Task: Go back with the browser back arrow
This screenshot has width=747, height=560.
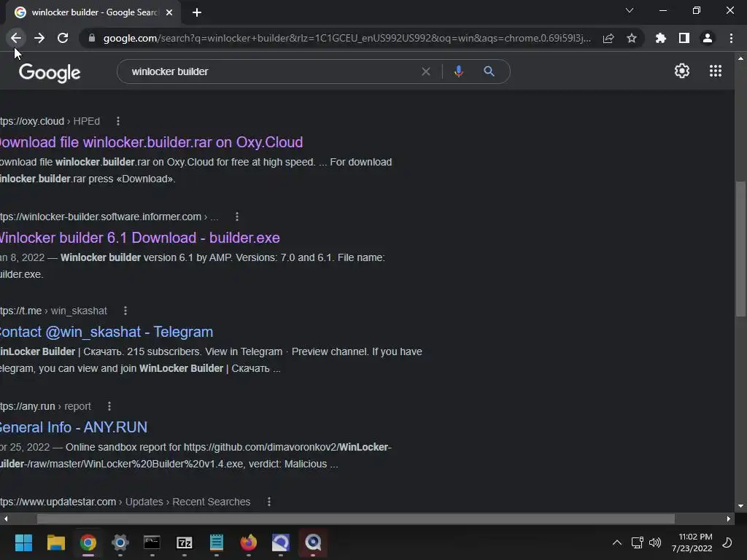Action: point(16,38)
